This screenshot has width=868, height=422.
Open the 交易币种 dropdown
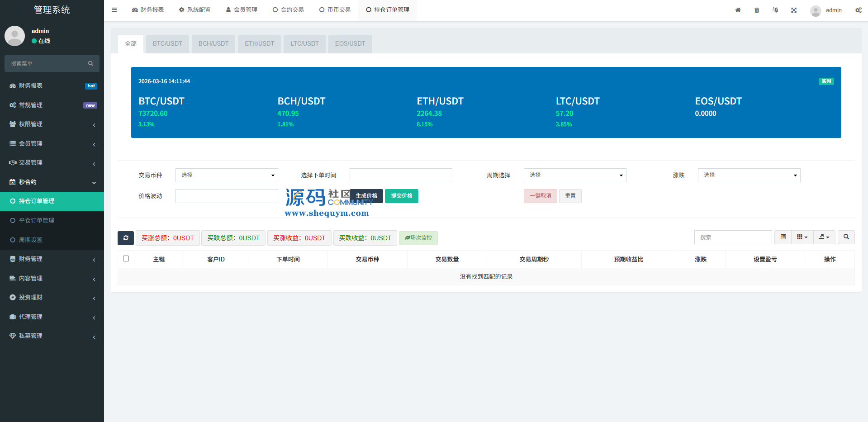click(227, 175)
